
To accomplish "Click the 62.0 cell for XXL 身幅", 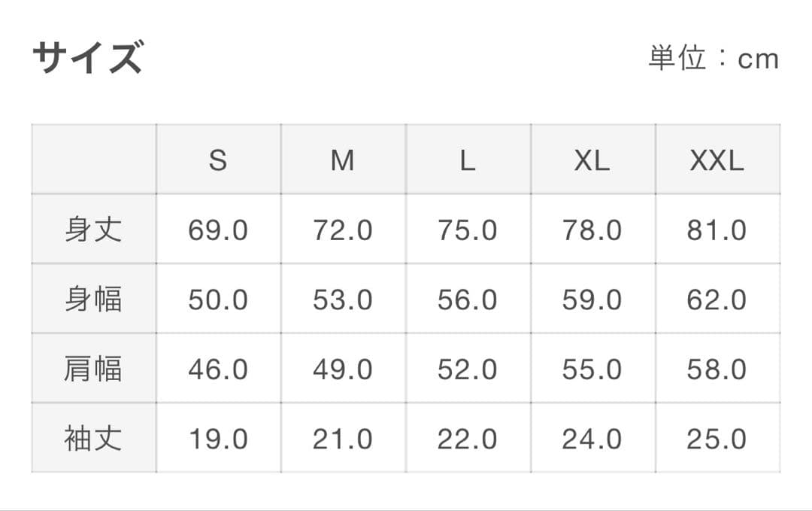I will coord(717,300).
